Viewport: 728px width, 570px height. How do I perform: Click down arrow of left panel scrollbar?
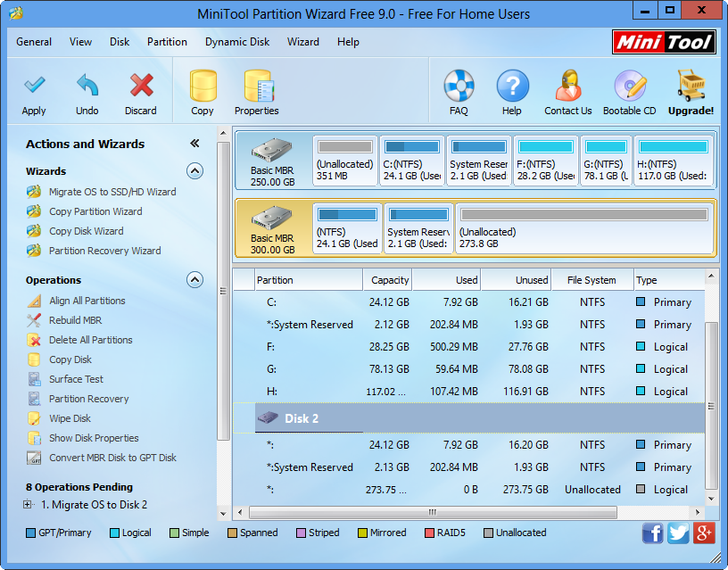[x=223, y=514]
